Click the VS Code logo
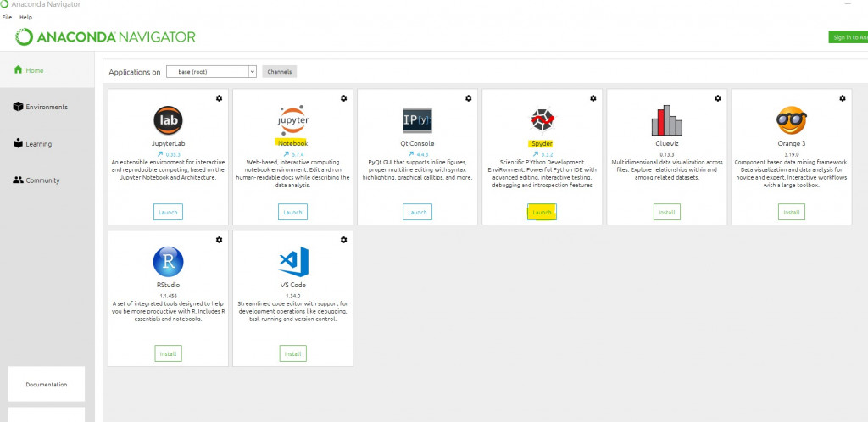The height and width of the screenshot is (422, 868). point(293,262)
